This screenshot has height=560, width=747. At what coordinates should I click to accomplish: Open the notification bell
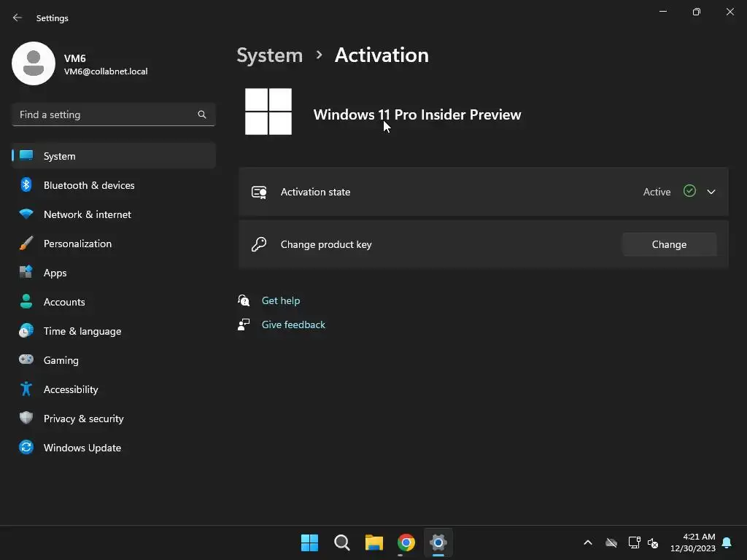point(727,542)
